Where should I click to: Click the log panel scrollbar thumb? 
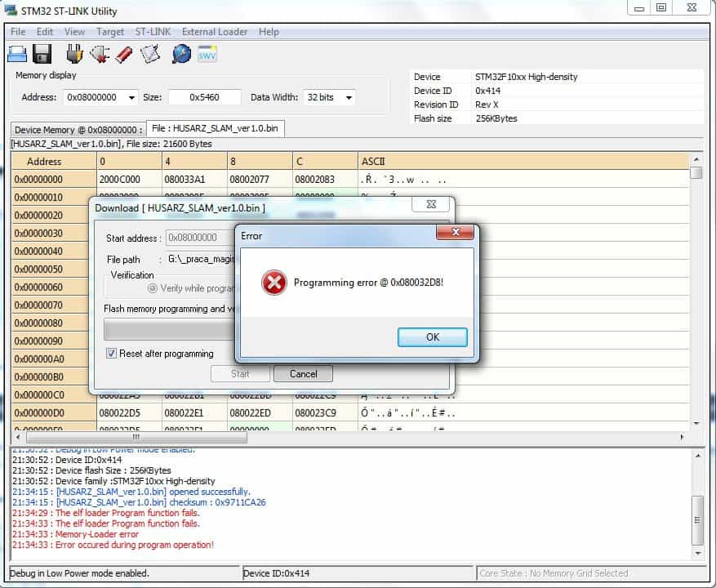tap(697, 520)
